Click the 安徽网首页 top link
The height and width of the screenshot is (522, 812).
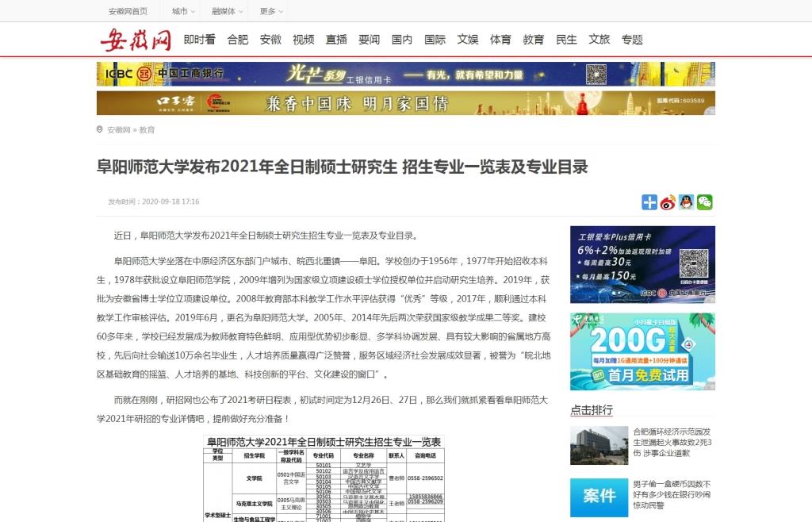pyautogui.click(x=128, y=11)
